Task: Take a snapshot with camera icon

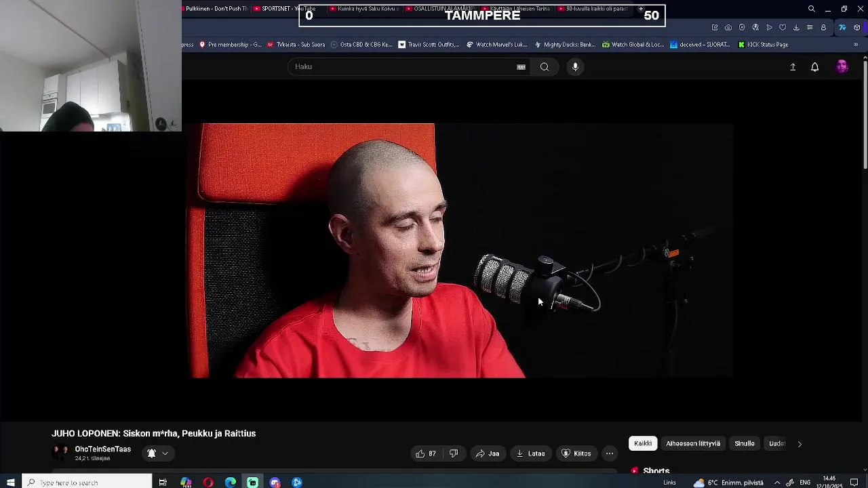Action: click(728, 28)
